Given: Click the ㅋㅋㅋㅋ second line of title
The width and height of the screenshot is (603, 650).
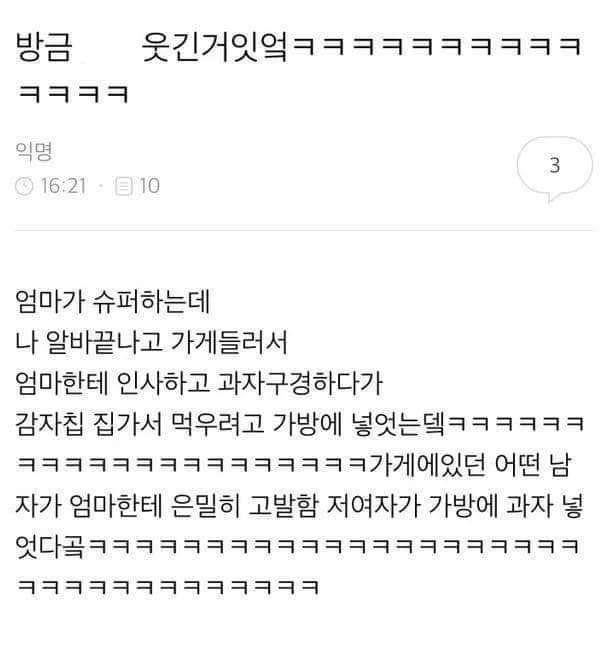Looking at the screenshot, I should 73,94.
